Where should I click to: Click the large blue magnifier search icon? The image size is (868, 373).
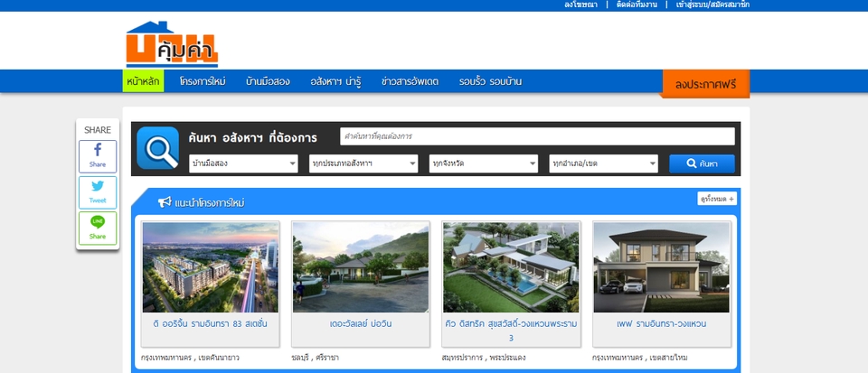(157, 148)
